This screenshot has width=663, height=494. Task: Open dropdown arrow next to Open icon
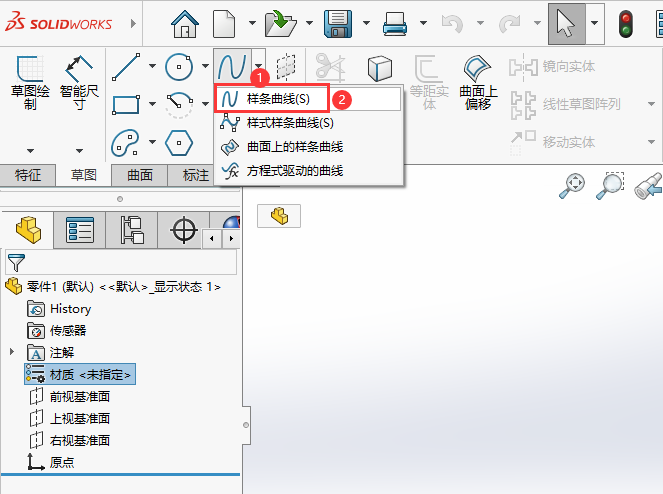(x=309, y=23)
